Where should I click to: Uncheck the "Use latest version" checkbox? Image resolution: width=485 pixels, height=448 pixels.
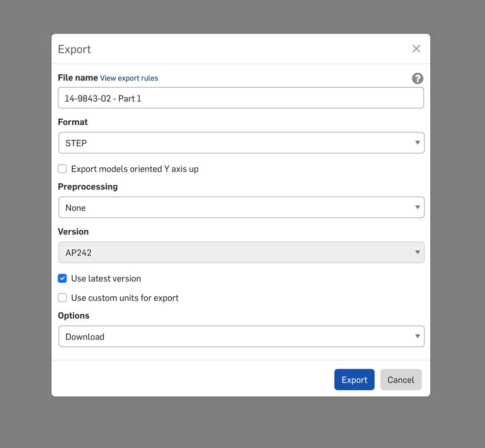(x=62, y=278)
